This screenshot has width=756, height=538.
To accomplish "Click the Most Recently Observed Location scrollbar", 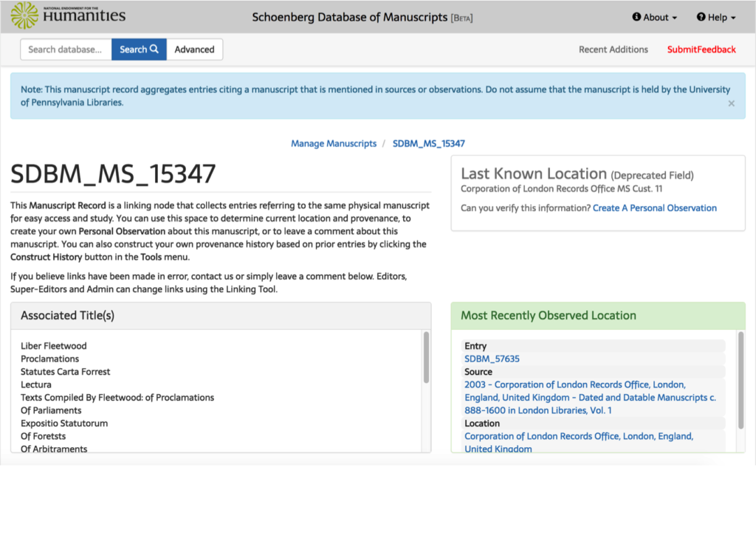I will click(740, 380).
